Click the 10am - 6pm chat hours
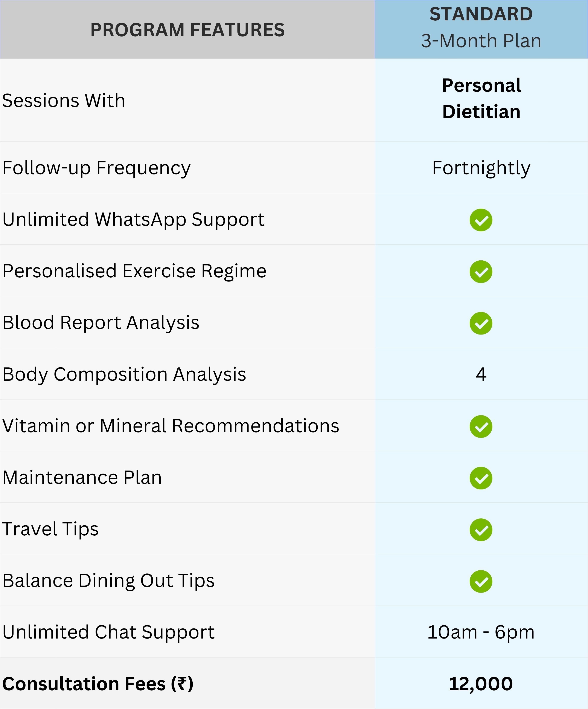Viewport: 588px width, 709px height. [x=481, y=632]
